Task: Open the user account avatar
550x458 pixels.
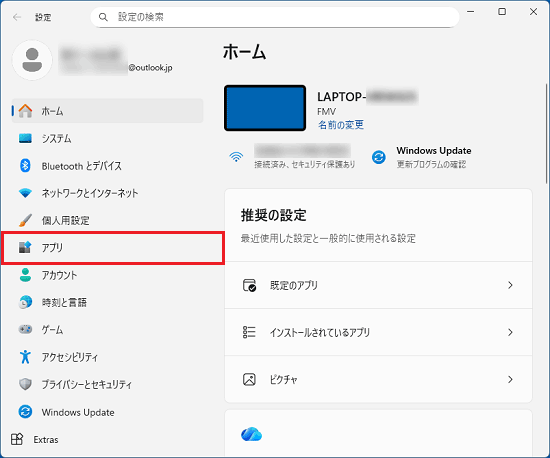Action: click(x=32, y=60)
